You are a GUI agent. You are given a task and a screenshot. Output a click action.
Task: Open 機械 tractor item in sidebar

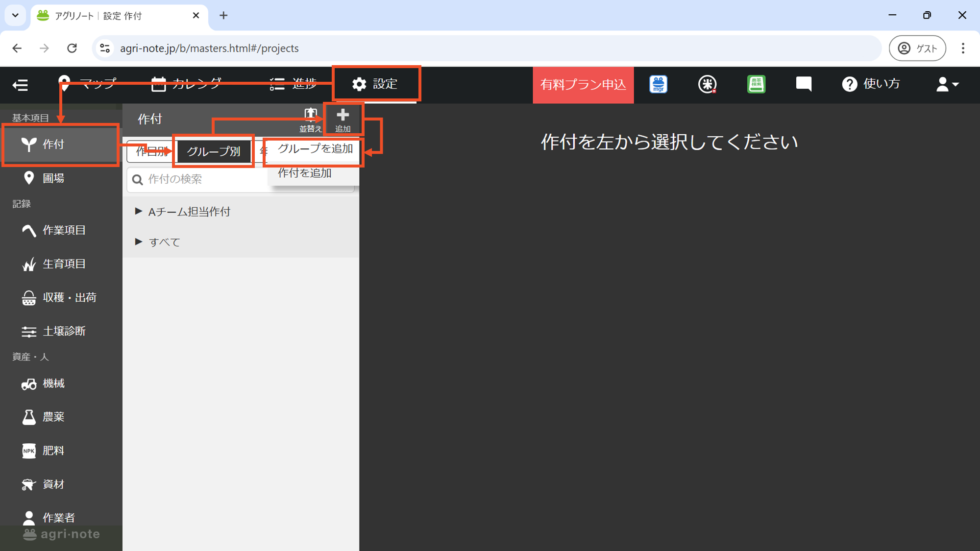53,383
